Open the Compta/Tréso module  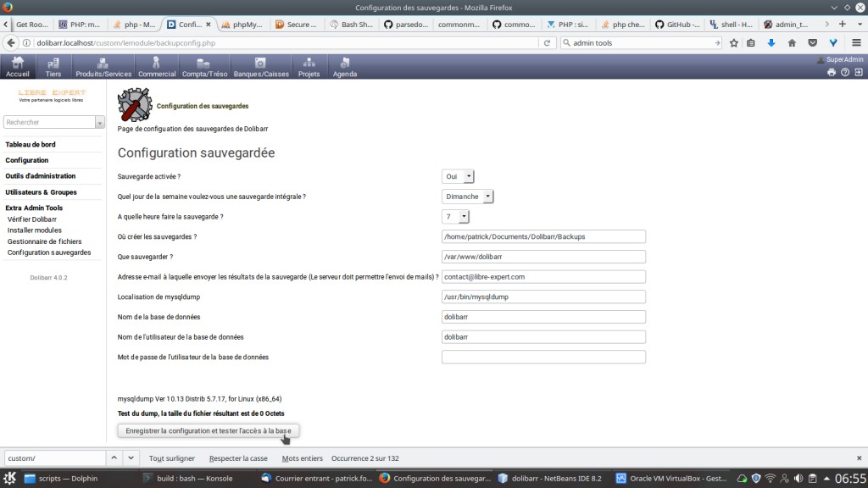pos(204,67)
